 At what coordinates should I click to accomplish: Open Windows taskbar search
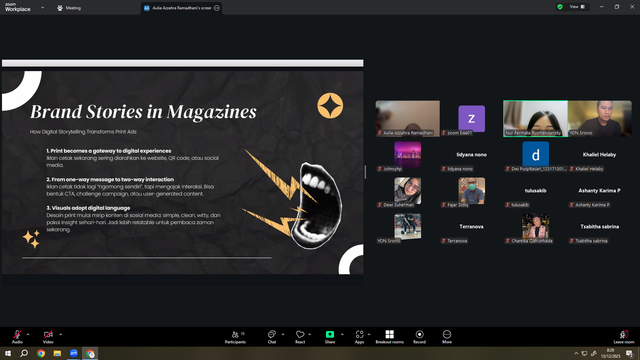[x=24, y=353]
